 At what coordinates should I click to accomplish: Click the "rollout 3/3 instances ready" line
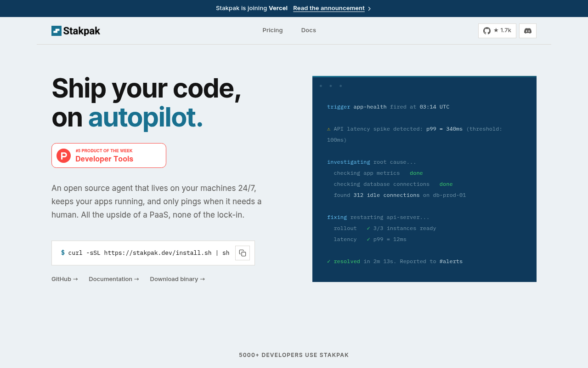pos(385,228)
